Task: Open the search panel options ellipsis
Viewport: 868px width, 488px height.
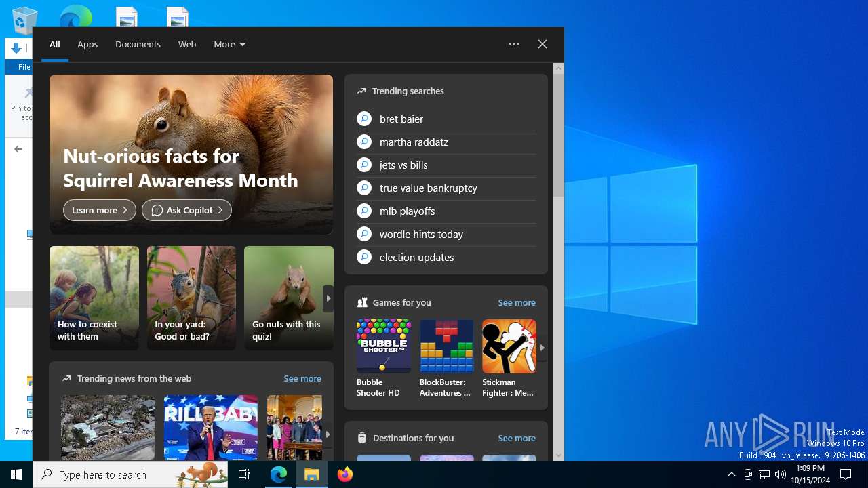Action: point(514,44)
